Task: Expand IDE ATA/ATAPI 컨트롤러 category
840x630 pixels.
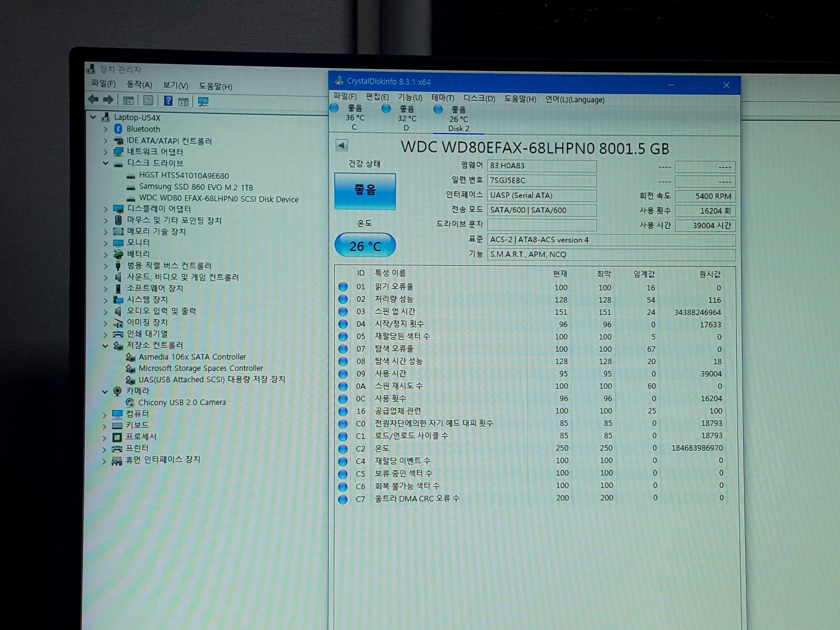Action: (x=106, y=141)
